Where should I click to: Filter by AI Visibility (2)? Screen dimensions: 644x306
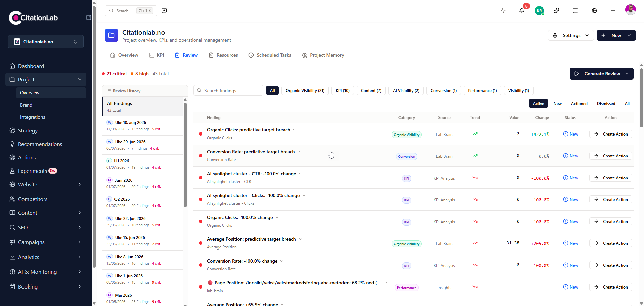pyautogui.click(x=406, y=90)
